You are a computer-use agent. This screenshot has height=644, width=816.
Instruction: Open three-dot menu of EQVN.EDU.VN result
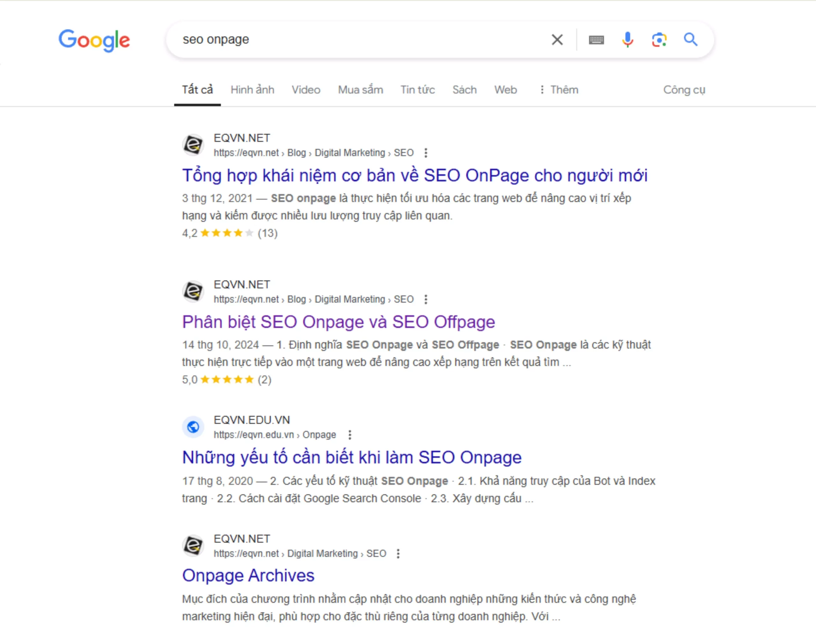pyautogui.click(x=350, y=435)
